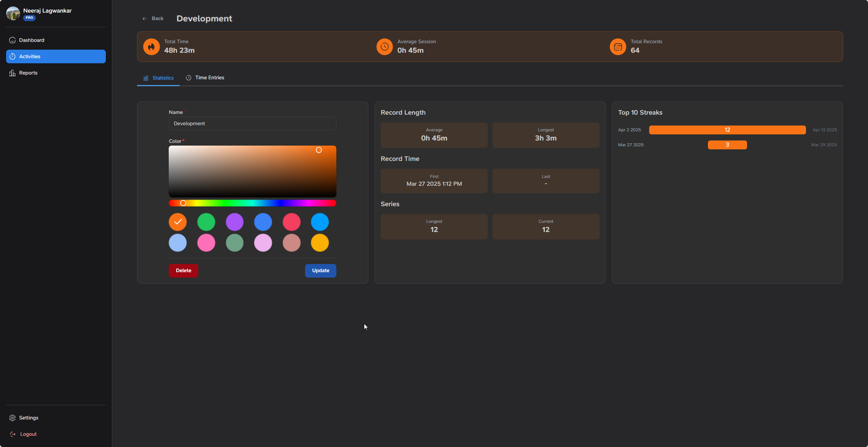
Task: Select the purple color swatch
Action: (234, 222)
